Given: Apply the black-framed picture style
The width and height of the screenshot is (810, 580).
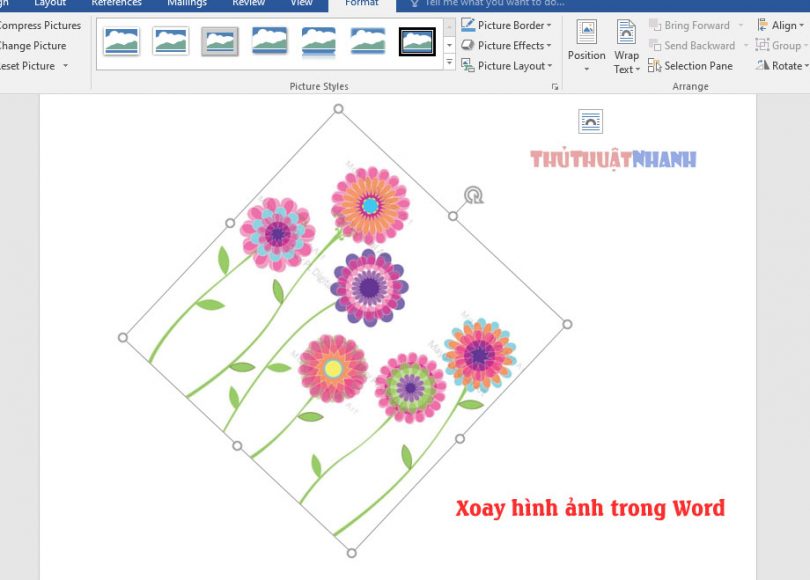Looking at the screenshot, I should point(418,41).
